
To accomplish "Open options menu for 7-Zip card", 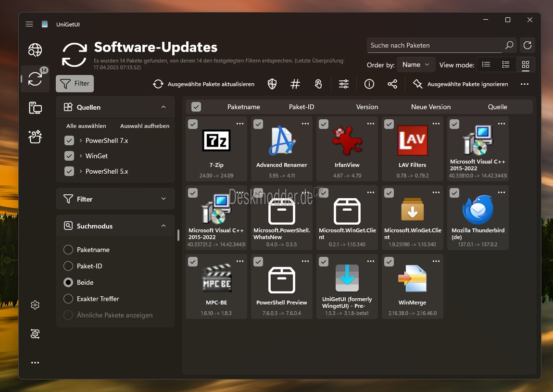I will (240, 124).
